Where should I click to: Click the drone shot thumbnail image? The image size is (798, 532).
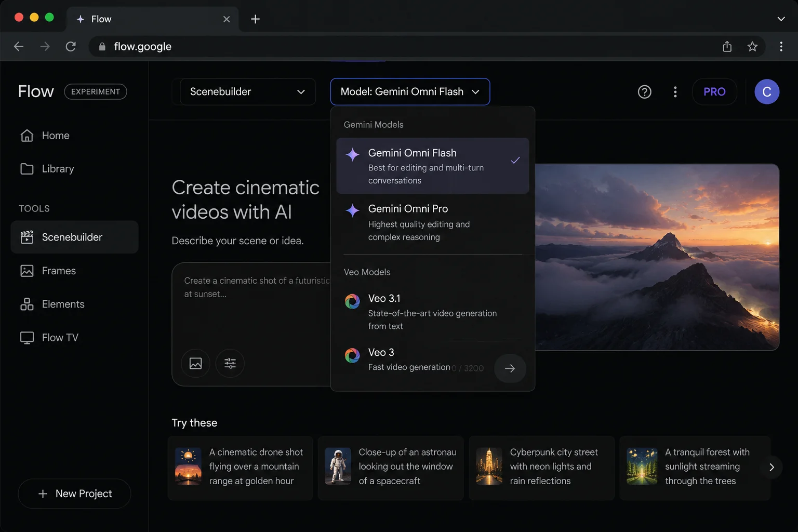point(188,466)
